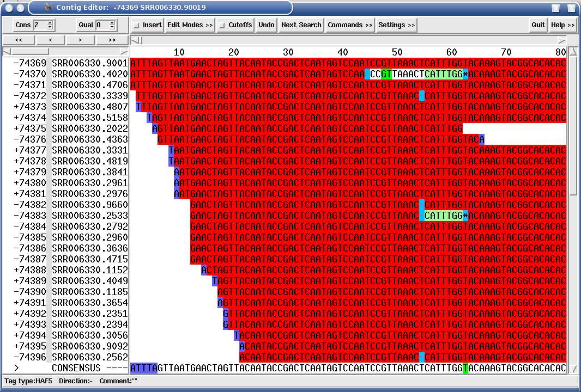Screen dimensions: 581x392
Task: Open the Edit Modes menu
Action: click(190, 25)
